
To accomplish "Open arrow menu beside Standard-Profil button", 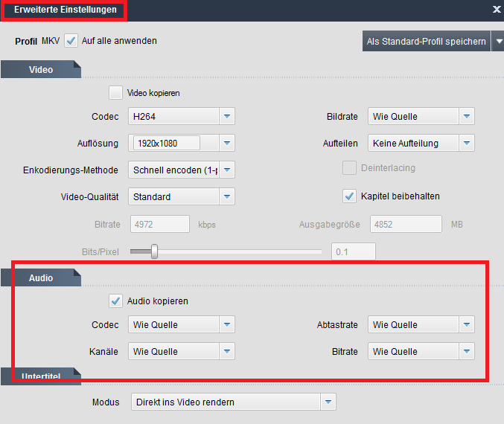I will [x=497, y=42].
